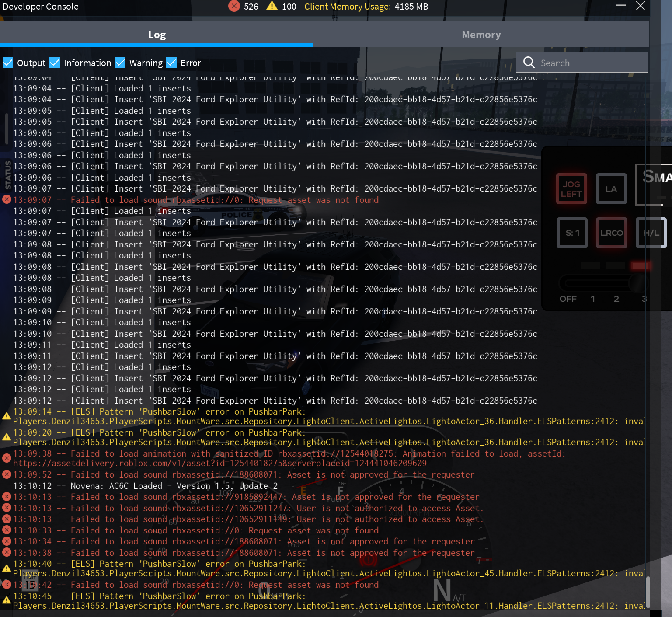
Task: Click the search magnifier icon
Action: [529, 63]
